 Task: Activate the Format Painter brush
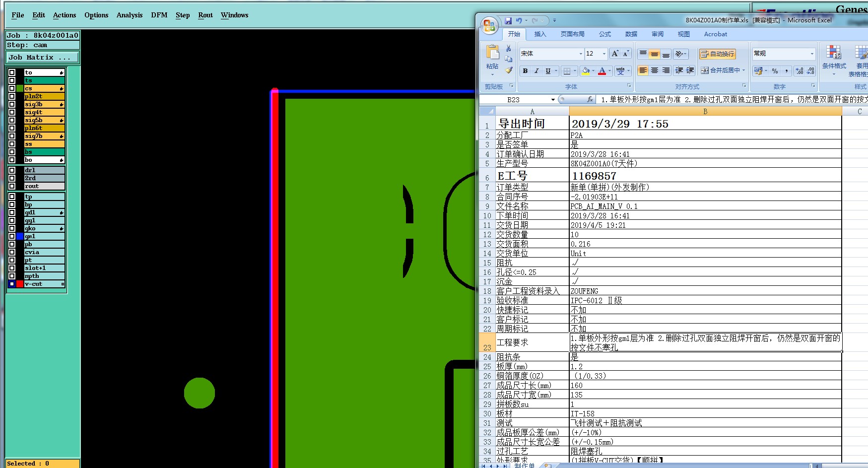508,70
